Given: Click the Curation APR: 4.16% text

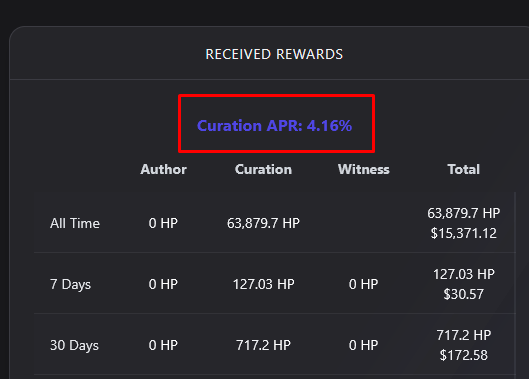Looking at the screenshot, I should [274, 126].
